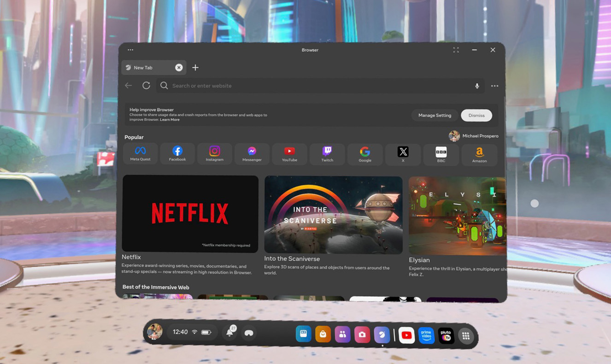Open the Meta Quest shortcut
611x364 pixels.
pyautogui.click(x=140, y=153)
